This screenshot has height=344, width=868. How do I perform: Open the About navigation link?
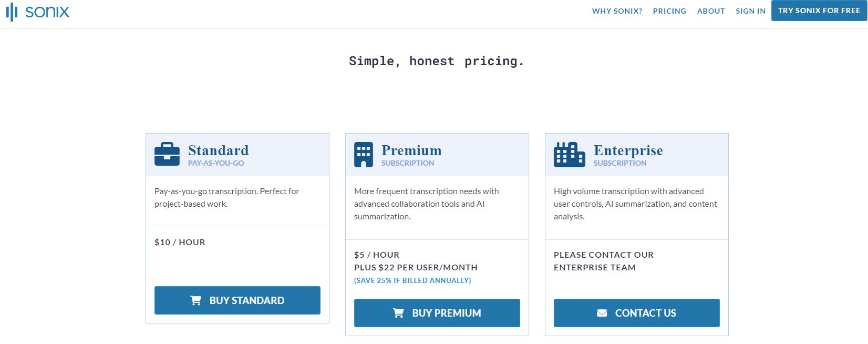[711, 11]
